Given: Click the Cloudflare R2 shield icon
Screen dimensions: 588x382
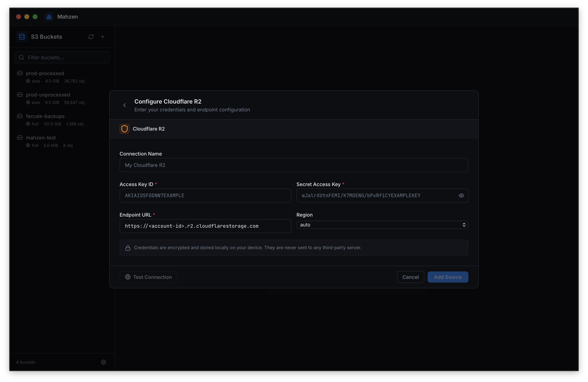Looking at the screenshot, I should click(x=125, y=129).
